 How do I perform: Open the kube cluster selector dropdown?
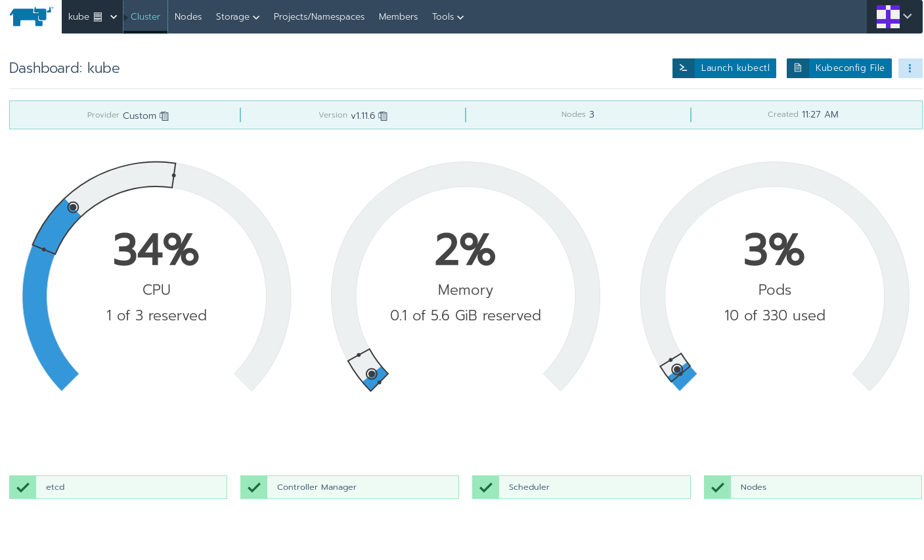point(92,16)
